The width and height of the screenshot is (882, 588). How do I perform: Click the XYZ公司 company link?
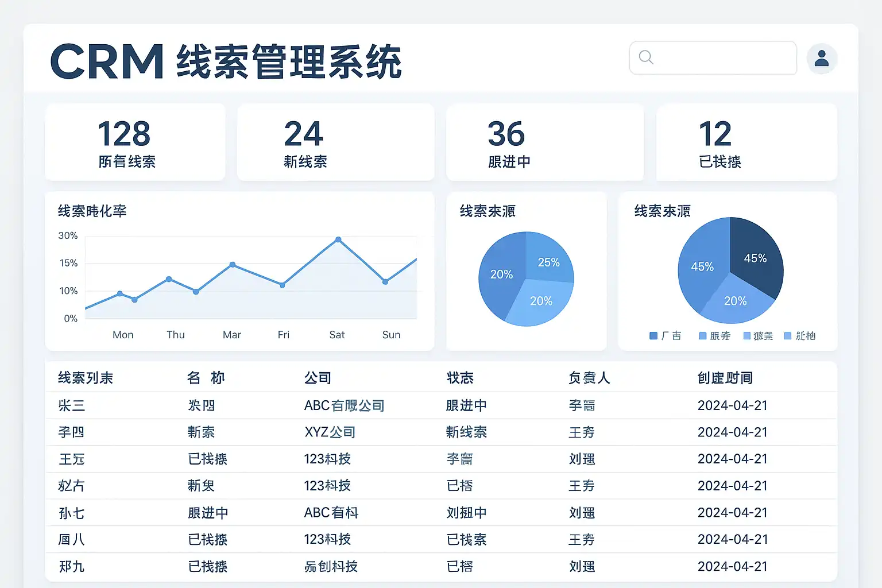330,432
